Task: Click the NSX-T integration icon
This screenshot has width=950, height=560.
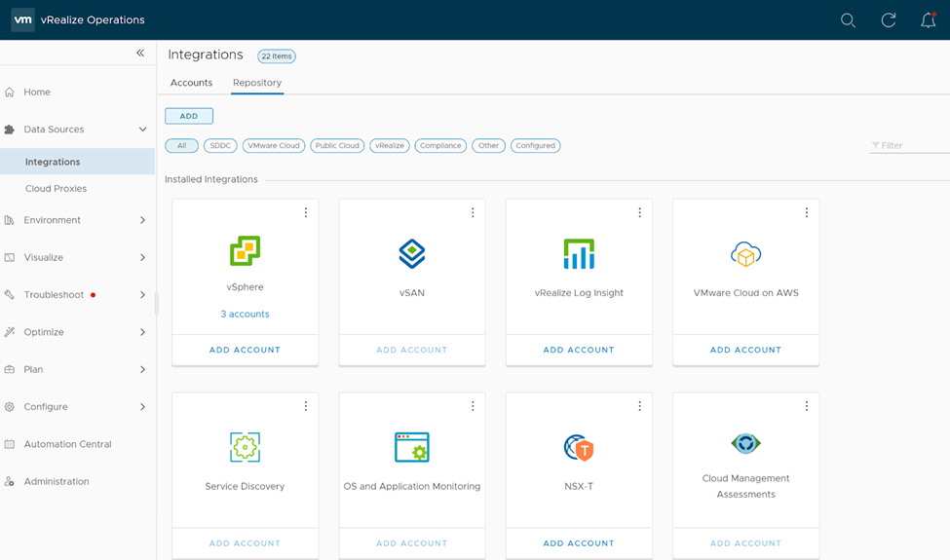Action: pos(579,447)
